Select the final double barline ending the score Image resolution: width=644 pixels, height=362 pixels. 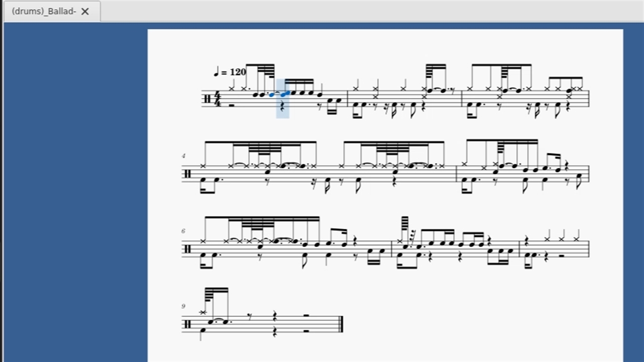[341, 324]
